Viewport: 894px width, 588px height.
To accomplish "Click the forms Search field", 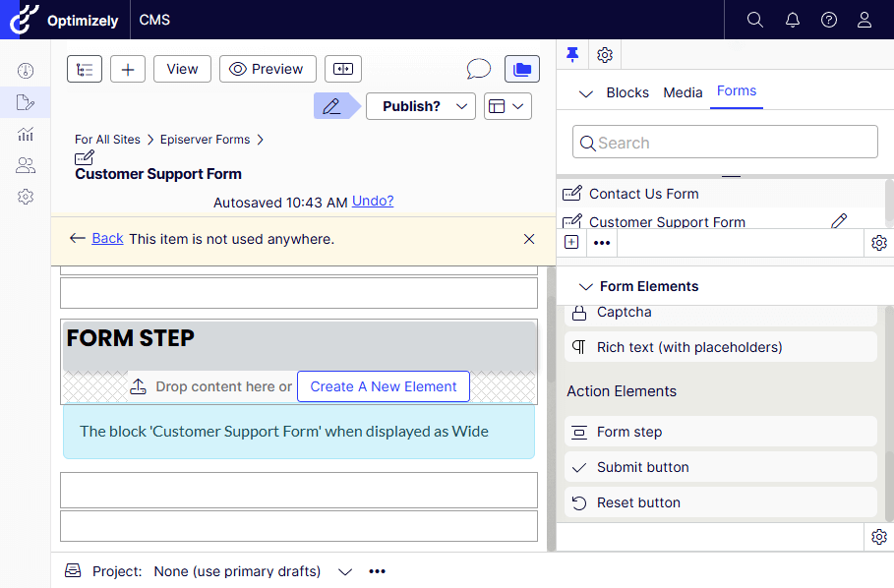I will point(726,143).
